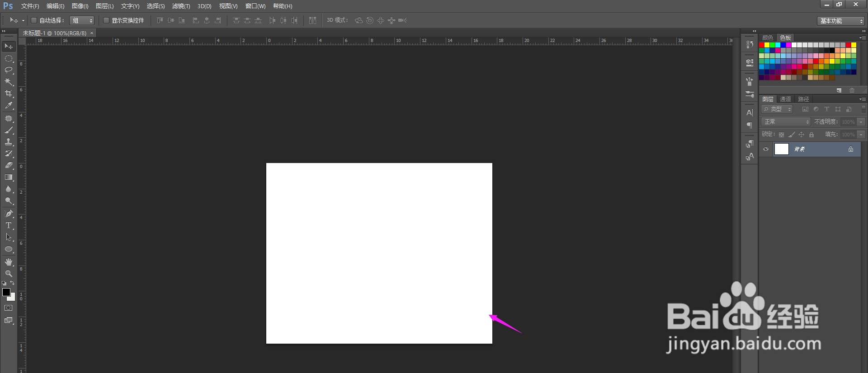Image resolution: width=868 pixels, height=373 pixels.
Task: Open the 图像(I) menu
Action: pyautogui.click(x=80, y=6)
